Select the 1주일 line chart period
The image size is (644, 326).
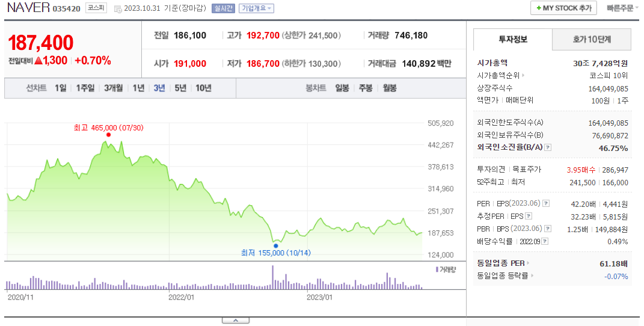point(85,88)
